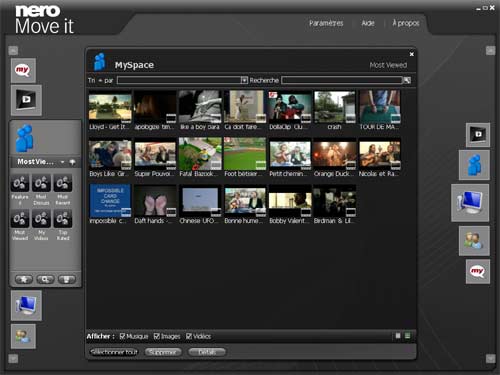
Task: Click the Most Viewed category icon in left panel
Action: click(x=20, y=219)
